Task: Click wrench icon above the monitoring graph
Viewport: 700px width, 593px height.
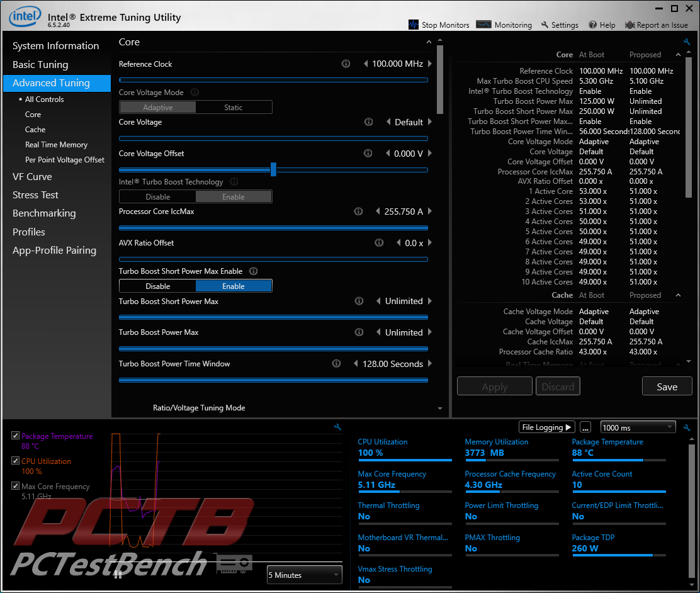Action: (337, 427)
